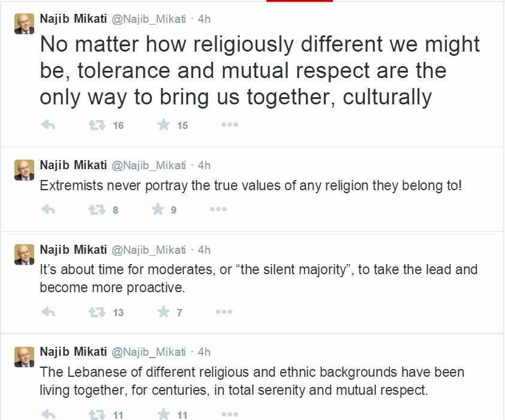
Task: Star the Lebanese backgrounds tweet
Action: pos(163,414)
